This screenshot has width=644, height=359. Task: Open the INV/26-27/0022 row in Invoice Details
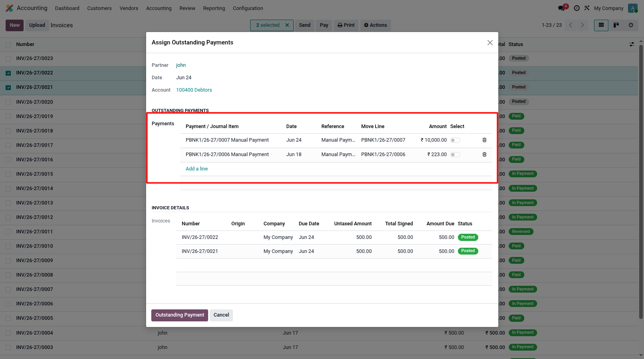334,237
